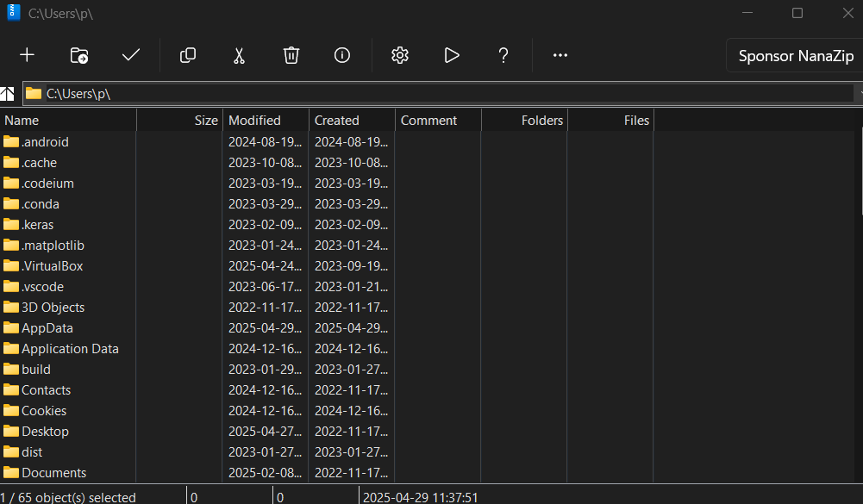Open the Help question mark icon
Image resolution: width=863 pixels, height=504 pixels.
(503, 55)
